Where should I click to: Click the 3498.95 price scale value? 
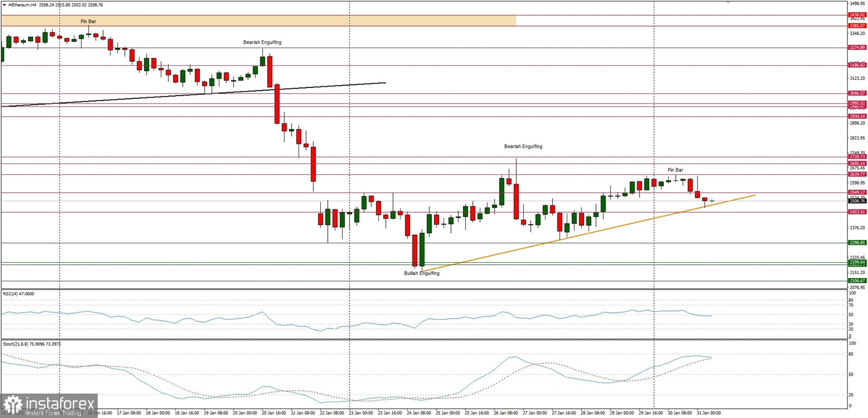pyautogui.click(x=858, y=3)
